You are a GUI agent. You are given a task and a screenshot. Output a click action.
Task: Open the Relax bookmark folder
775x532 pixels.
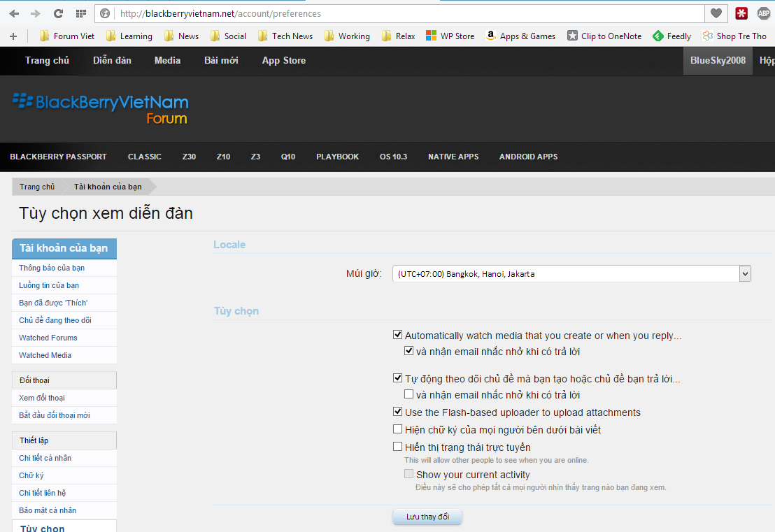(399, 36)
